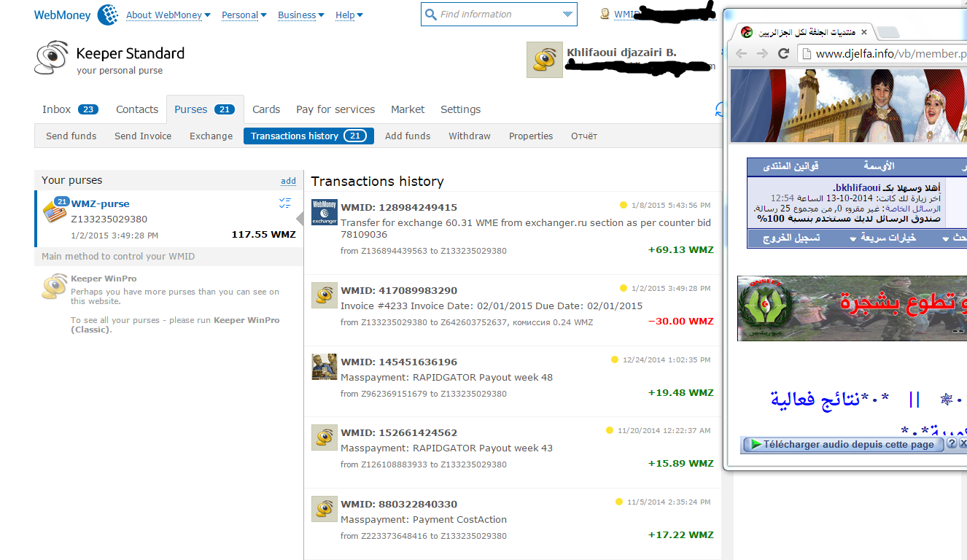The width and height of the screenshot is (967, 560).
Task: Click the djelfa tab favicon
Action: [746, 32]
